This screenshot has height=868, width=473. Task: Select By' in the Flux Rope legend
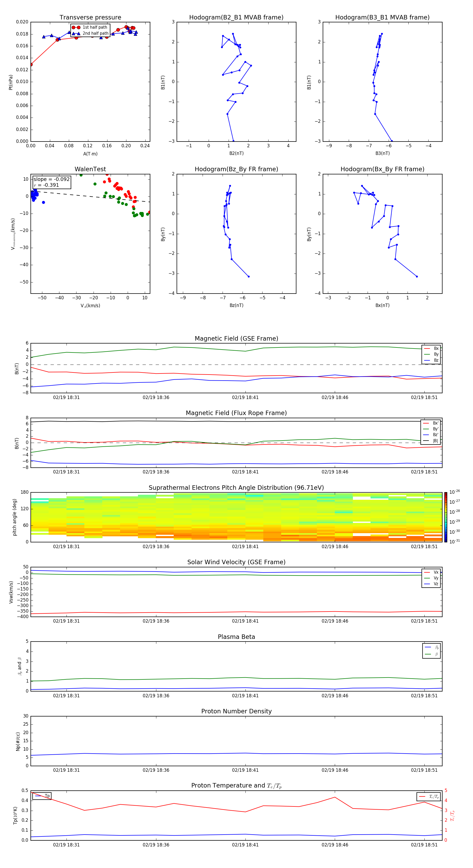point(431,429)
